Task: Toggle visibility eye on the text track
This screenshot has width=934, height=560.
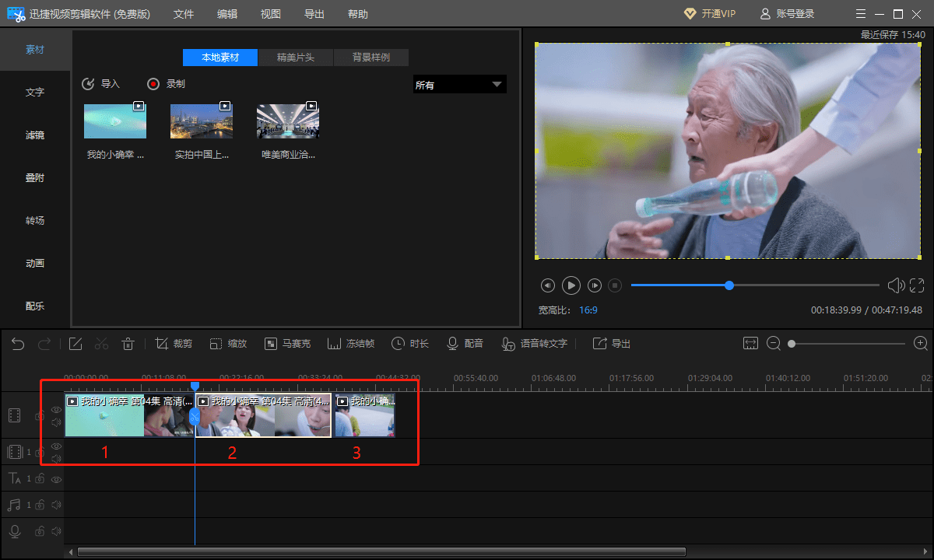Action: coord(56,479)
